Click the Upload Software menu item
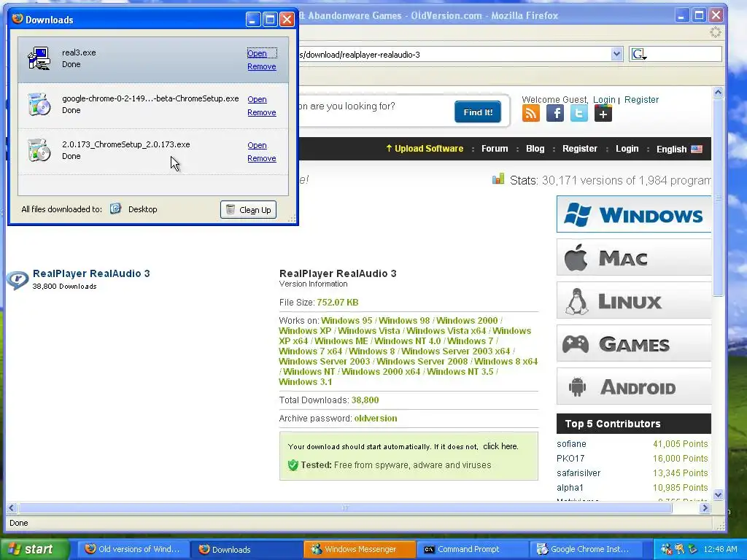The width and height of the screenshot is (747, 560). pos(425,149)
